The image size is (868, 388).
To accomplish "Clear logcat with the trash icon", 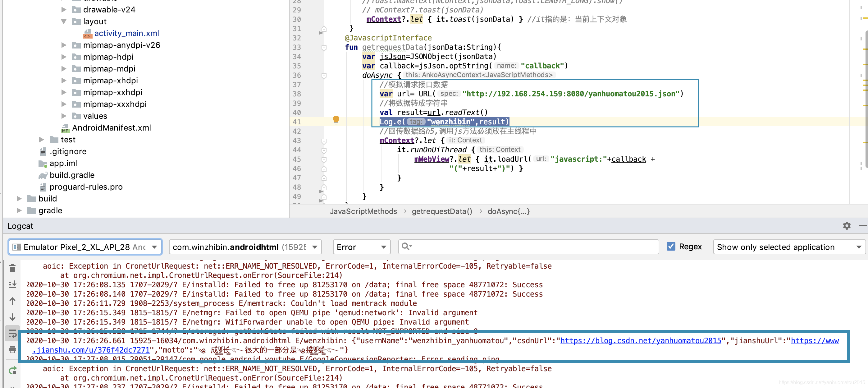I will tap(12, 268).
